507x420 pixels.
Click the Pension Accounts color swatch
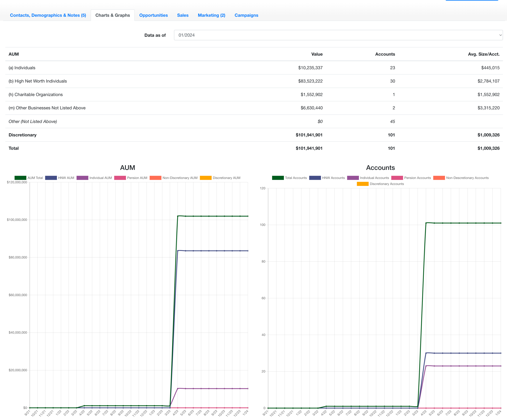pos(397,178)
